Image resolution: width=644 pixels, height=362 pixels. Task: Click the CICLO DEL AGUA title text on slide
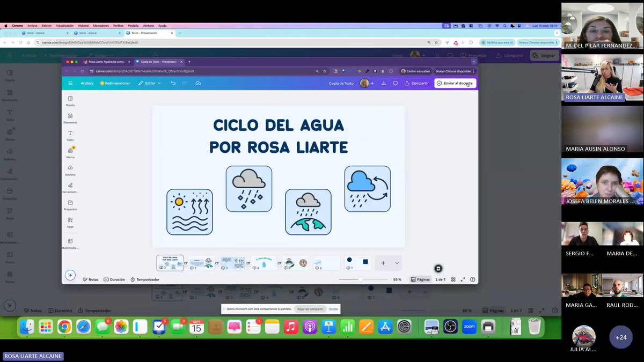(279, 125)
